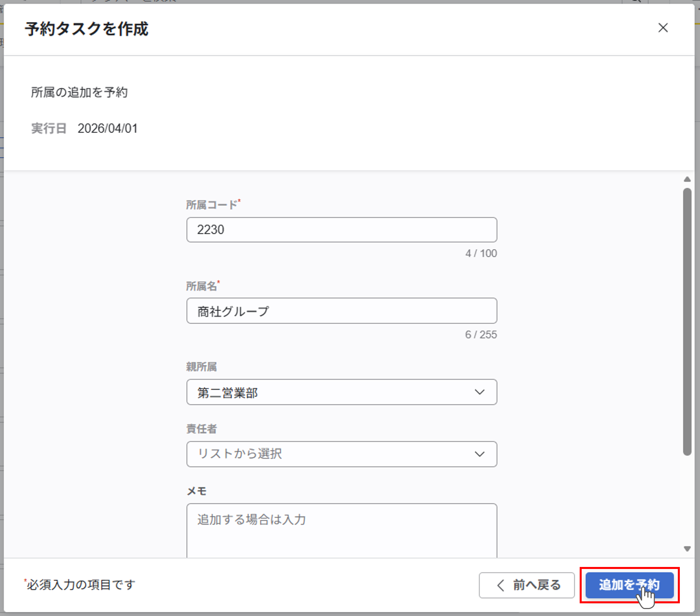The width and height of the screenshot is (700, 616).
Task: Click the 実行日 date 2026/04/01
Action: [x=108, y=129]
